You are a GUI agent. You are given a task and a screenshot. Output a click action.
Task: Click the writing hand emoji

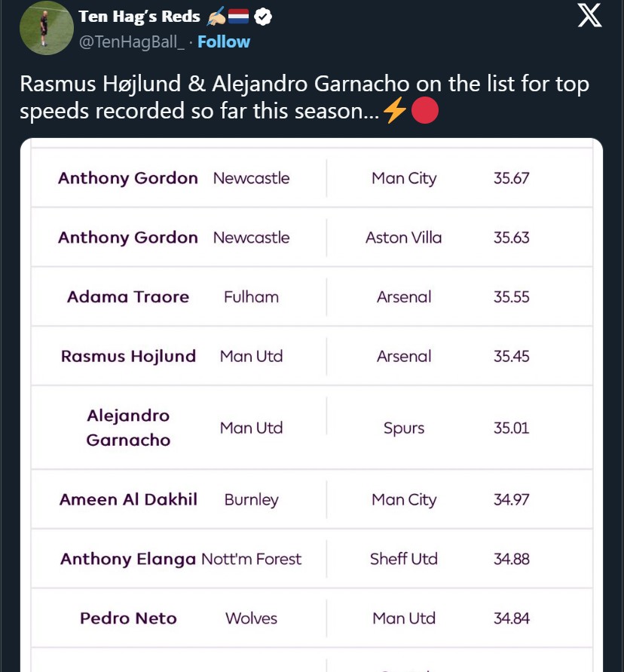216,17
